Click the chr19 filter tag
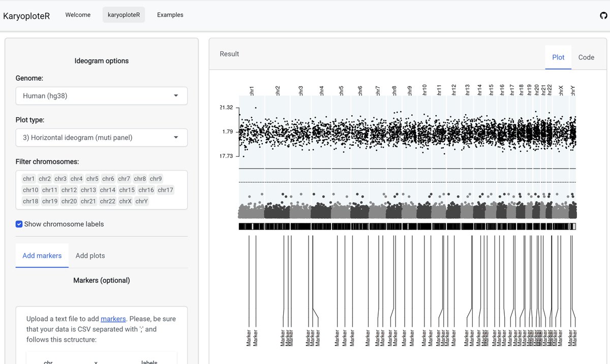This screenshot has height=364, width=610. tap(50, 201)
